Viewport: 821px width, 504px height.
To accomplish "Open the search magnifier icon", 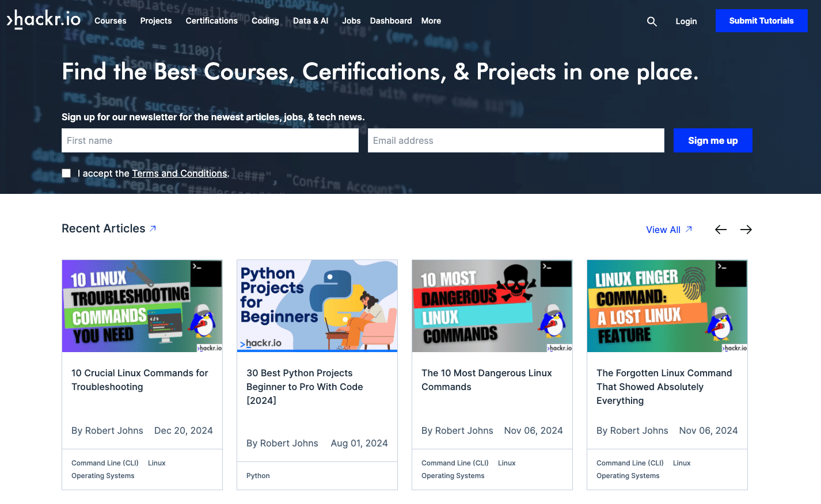I will pos(652,21).
